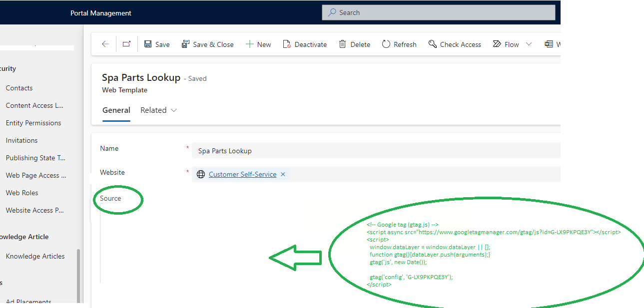Open Content Access Levels in sidebar

click(34, 105)
